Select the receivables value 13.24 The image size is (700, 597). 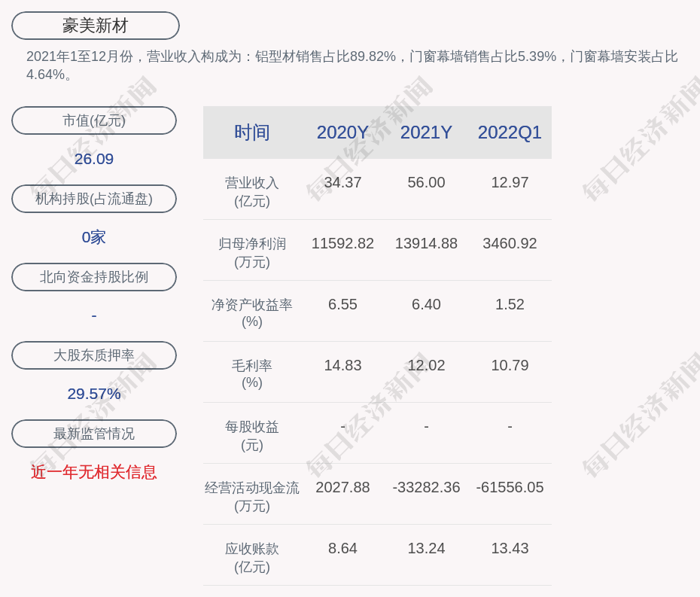click(x=426, y=548)
